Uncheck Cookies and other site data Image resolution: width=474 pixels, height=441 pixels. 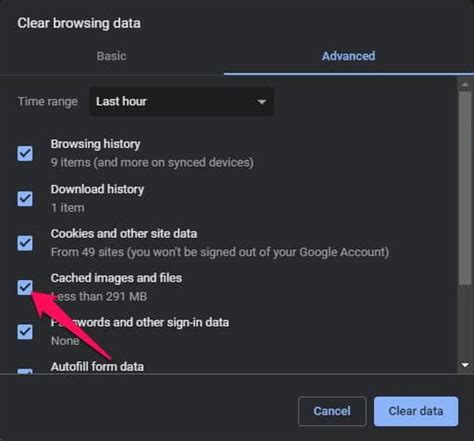pos(25,243)
